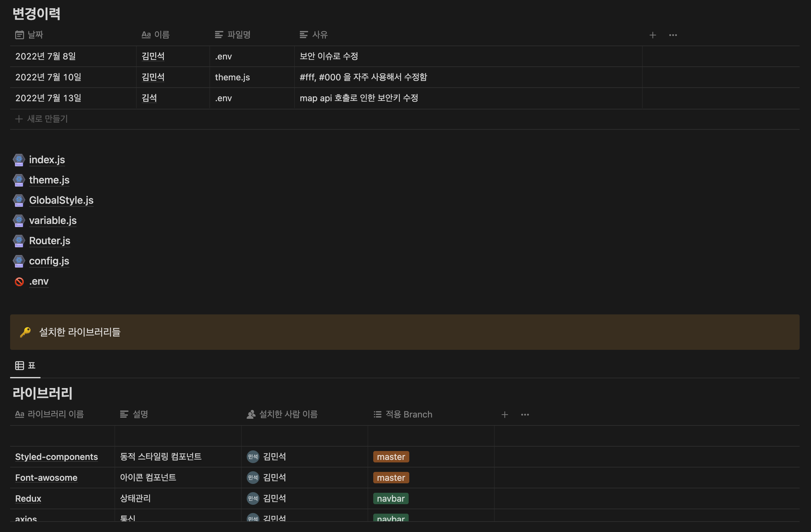Open the 적용 Branch column header menu
Screen dimensions: 811x532
(x=403, y=414)
